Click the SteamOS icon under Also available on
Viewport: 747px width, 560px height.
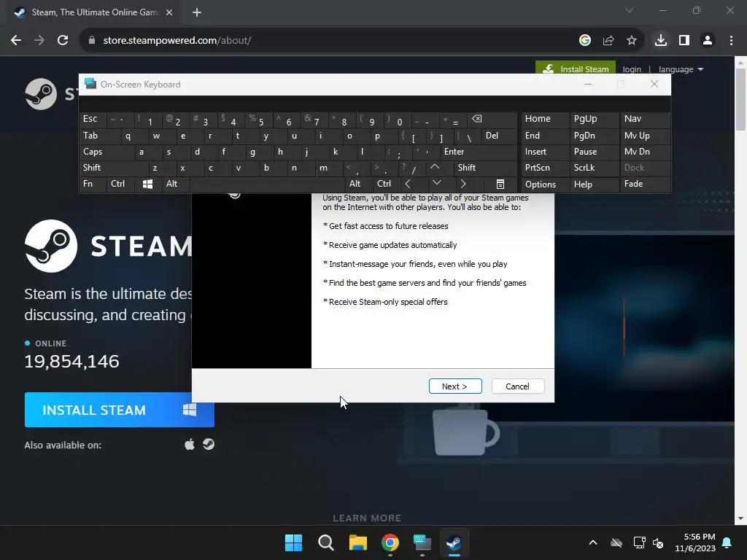pyautogui.click(x=209, y=444)
